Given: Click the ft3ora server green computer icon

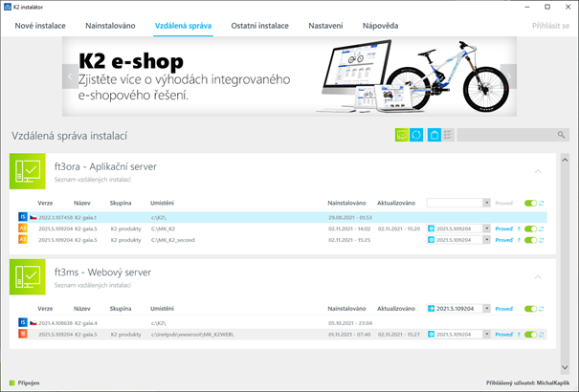Looking at the screenshot, I should click(x=28, y=171).
